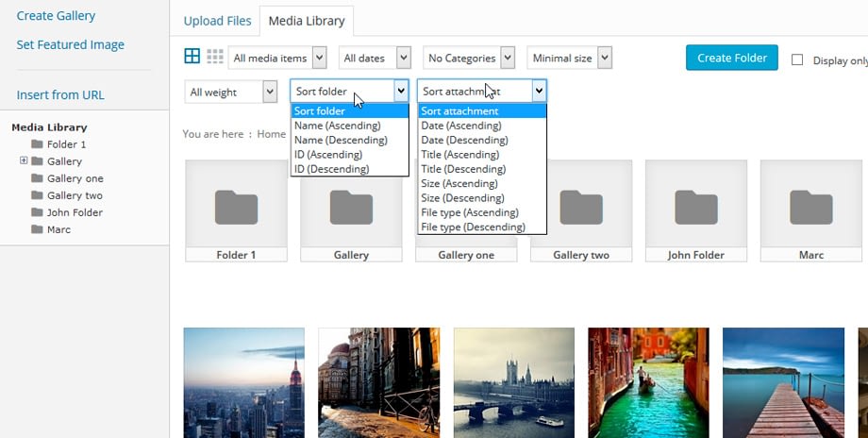Click folder icon beside Gallery one in tree
Screen dimensions: 868x438
point(37,178)
